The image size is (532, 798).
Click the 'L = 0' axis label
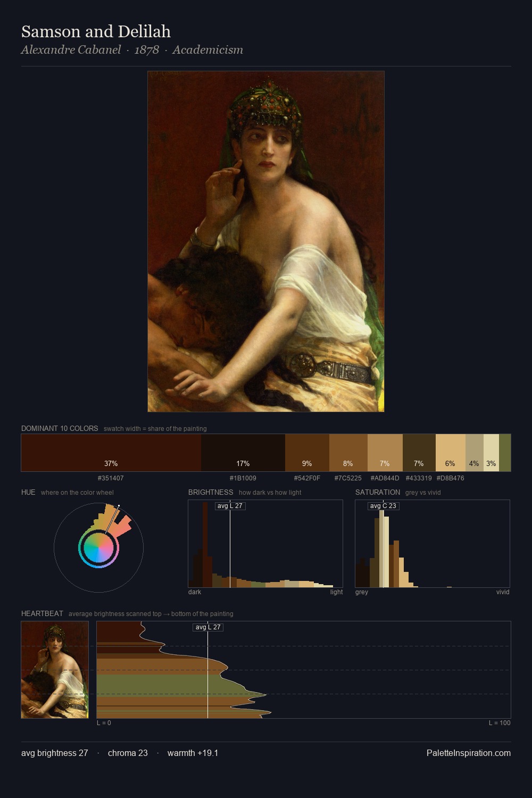(x=104, y=723)
